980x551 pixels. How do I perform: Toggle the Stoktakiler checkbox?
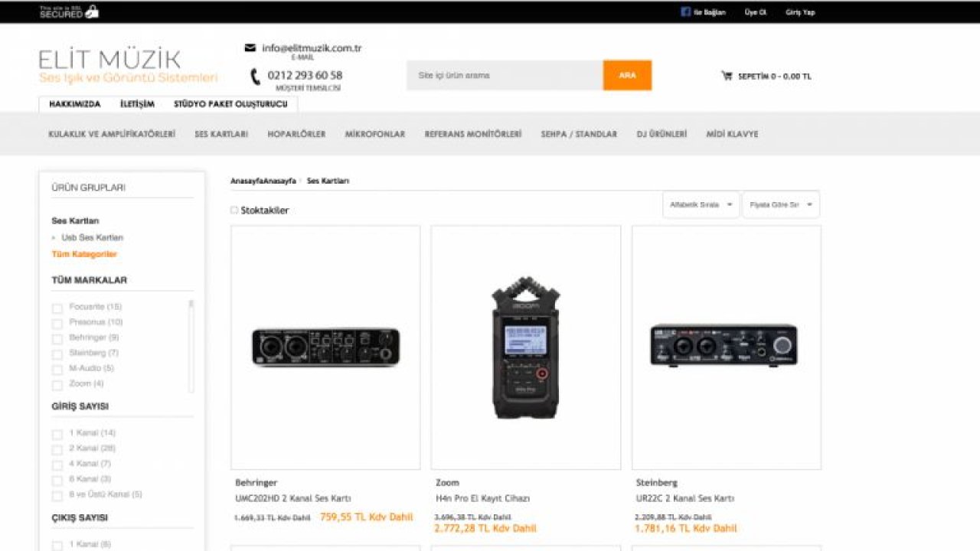pos(234,210)
